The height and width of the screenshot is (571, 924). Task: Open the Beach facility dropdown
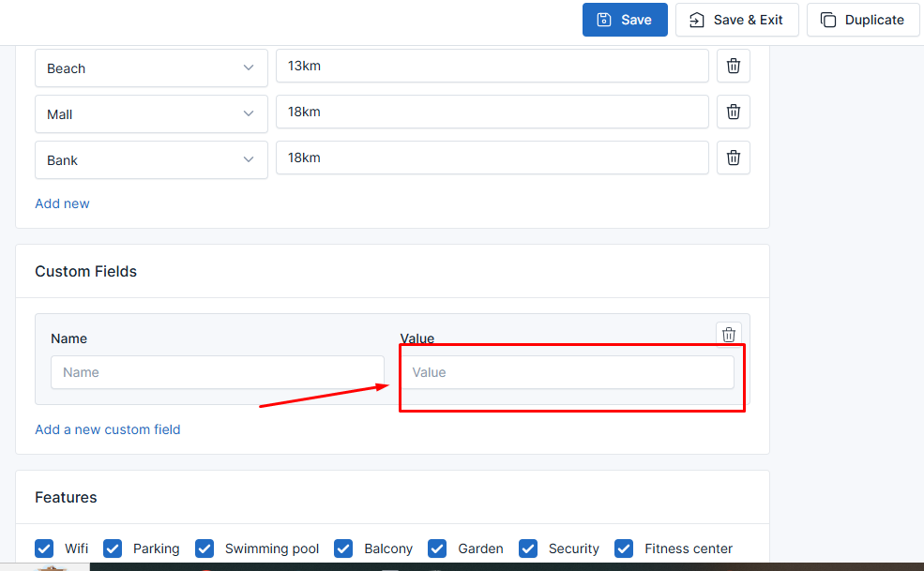tap(151, 68)
